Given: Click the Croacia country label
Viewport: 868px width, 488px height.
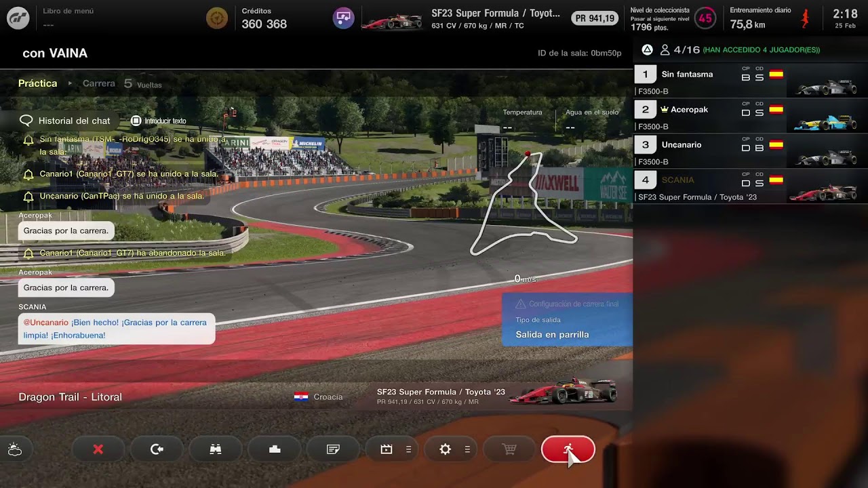Looking at the screenshot, I should 328,396.
